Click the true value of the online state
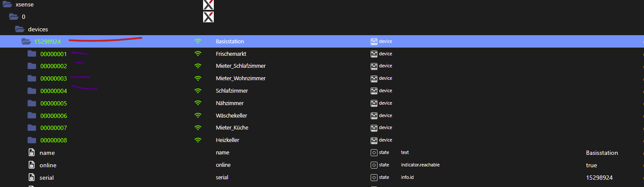The image size is (644, 187). [591, 165]
